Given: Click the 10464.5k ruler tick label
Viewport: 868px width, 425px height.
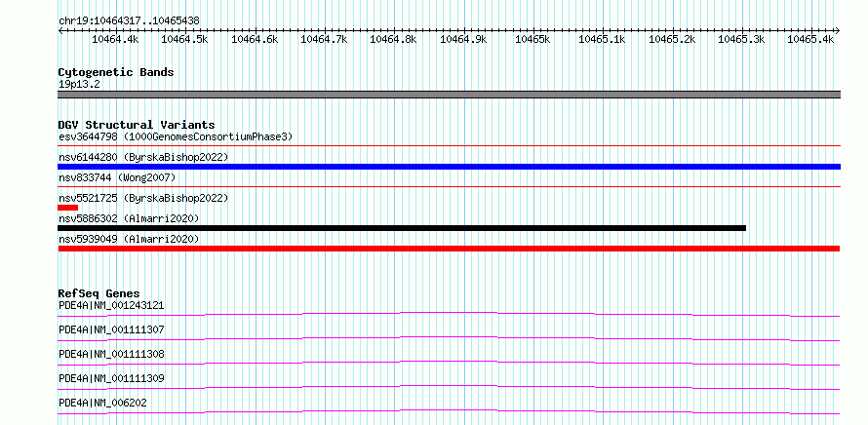Looking at the screenshot, I should 184,39.
